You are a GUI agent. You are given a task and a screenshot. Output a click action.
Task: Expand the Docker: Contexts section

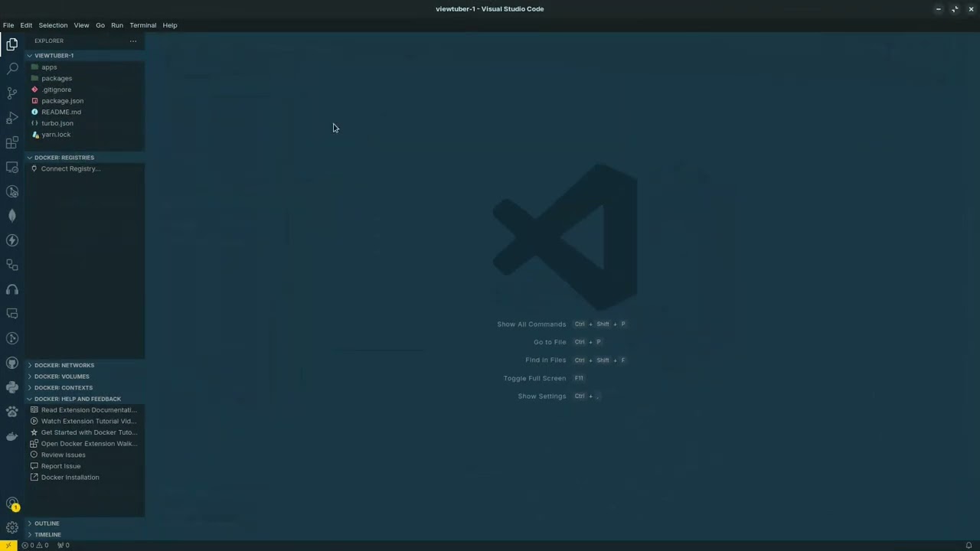[x=85, y=387]
